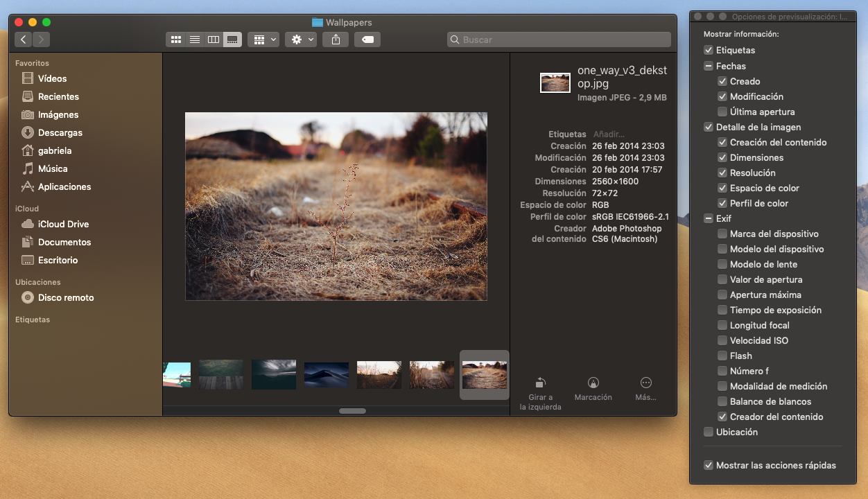Click the preview file icon for one_way_v3

[555, 82]
